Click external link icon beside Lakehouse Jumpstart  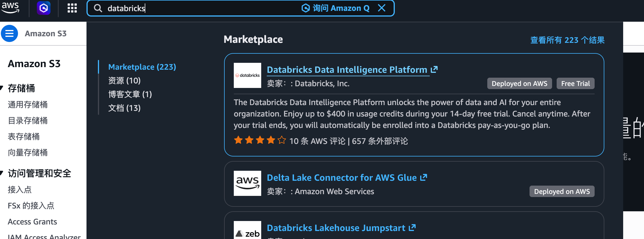pos(412,228)
